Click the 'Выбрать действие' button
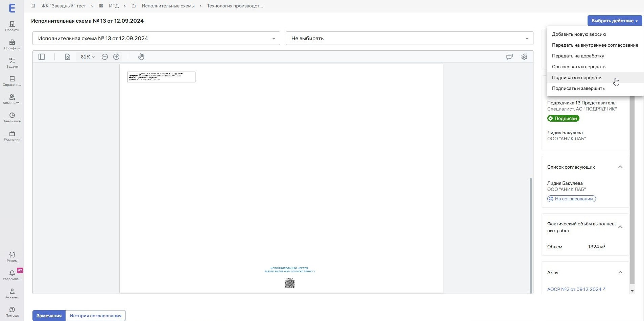The width and height of the screenshot is (644, 321). 615,21
